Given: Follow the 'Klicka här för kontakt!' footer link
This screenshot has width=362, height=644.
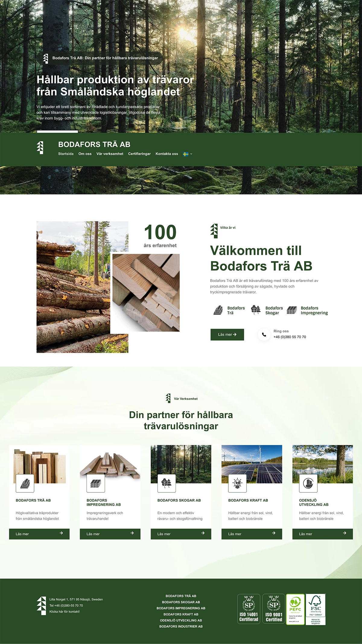Looking at the screenshot, I should [x=65, y=612].
